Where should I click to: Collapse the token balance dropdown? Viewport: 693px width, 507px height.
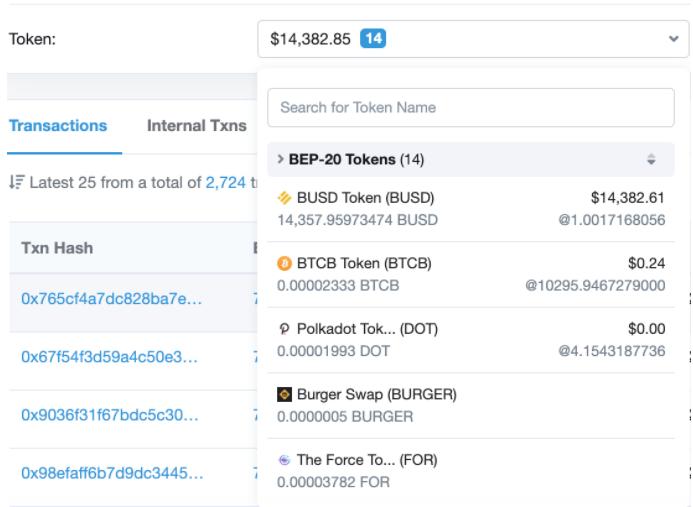tap(472, 40)
